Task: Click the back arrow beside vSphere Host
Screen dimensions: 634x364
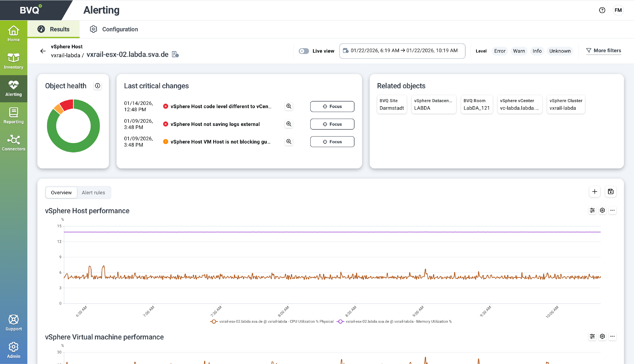Action: point(43,51)
